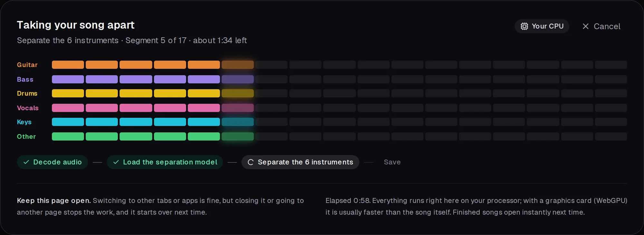Viewport: 644px width, 235px height.
Task: Click the Taking your song apart heading
Action: coord(76,25)
